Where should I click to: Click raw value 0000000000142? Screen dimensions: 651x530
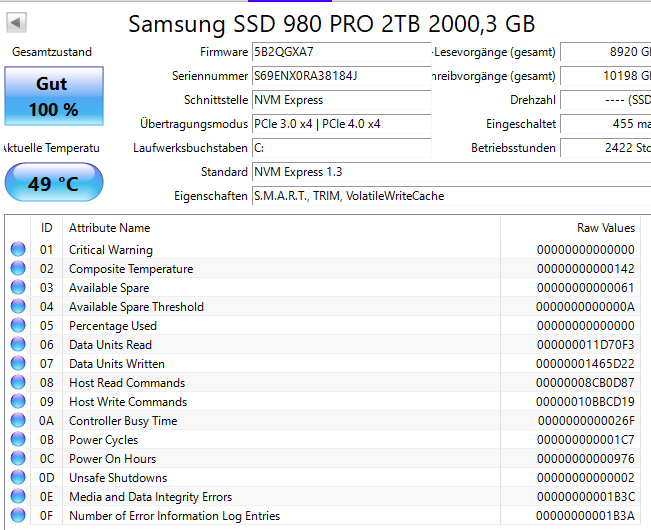pos(585,269)
